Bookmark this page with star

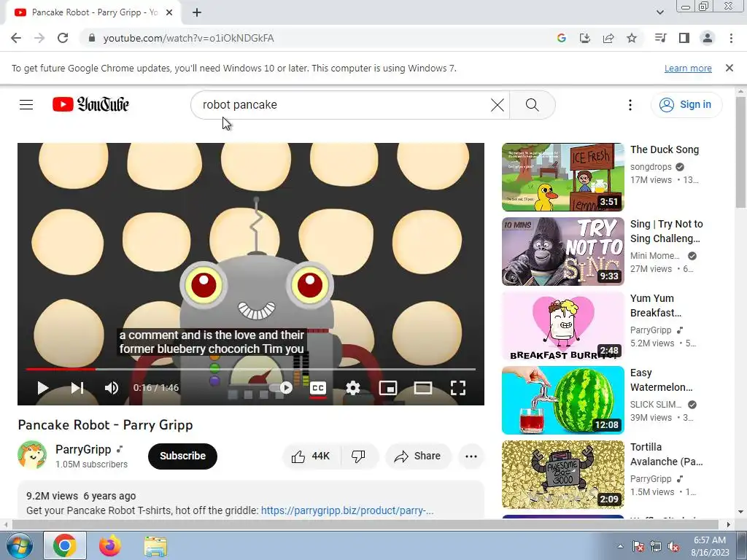(x=632, y=38)
